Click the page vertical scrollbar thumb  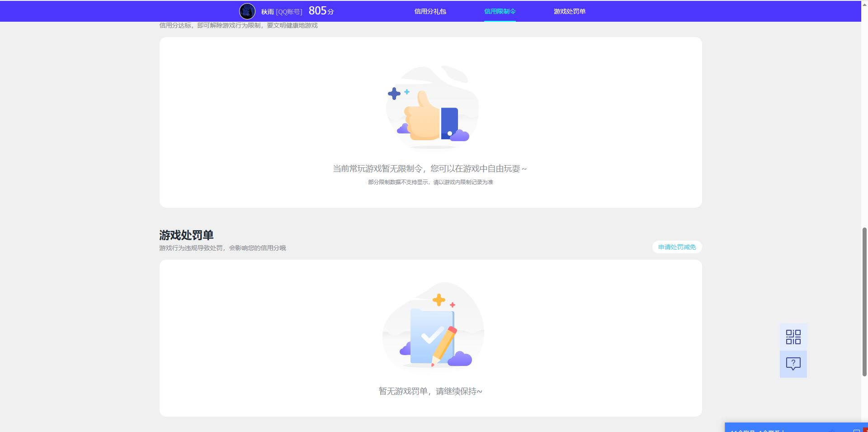pyautogui.click(x=864, y=302)
